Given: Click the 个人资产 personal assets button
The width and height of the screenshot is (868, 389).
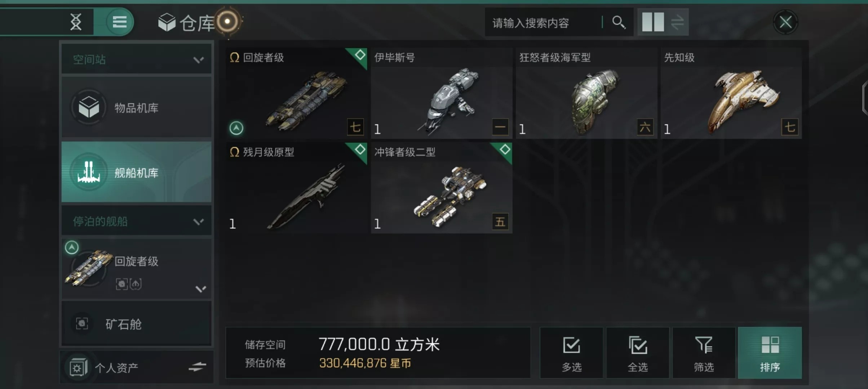Looking at the screenshot, I should 117,367.
